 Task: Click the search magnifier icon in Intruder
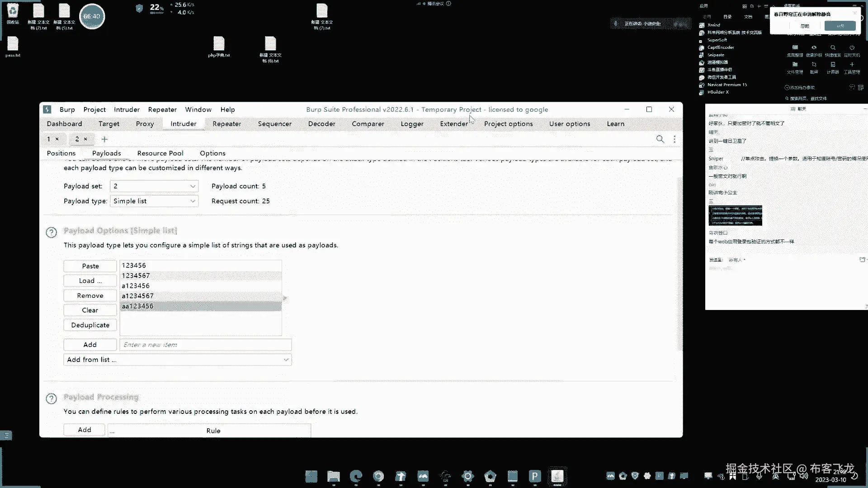pyautogui.click(x=660, y=139)
